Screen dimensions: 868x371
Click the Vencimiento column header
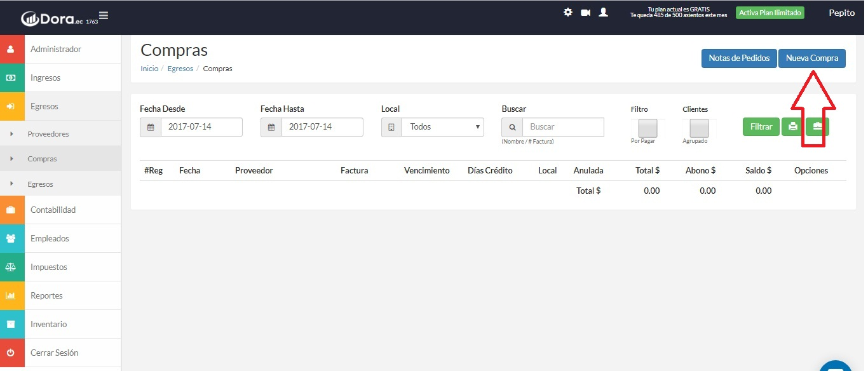pos(427,170)
